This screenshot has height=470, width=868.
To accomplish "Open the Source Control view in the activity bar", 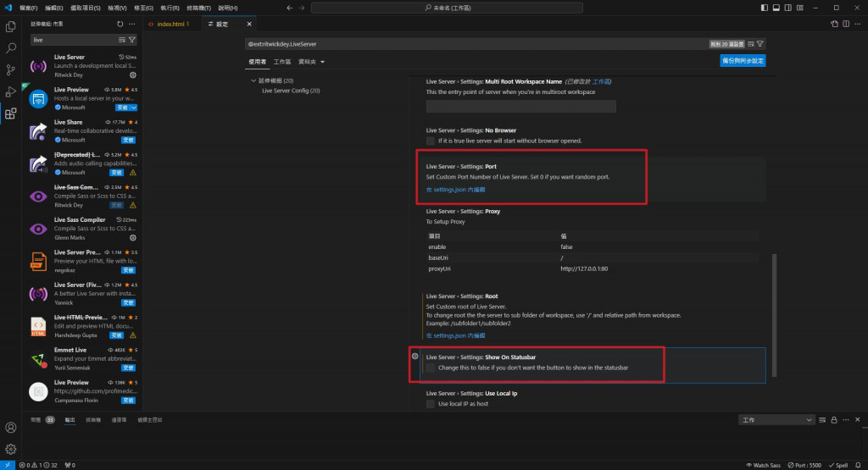I will tap(10, 69).
